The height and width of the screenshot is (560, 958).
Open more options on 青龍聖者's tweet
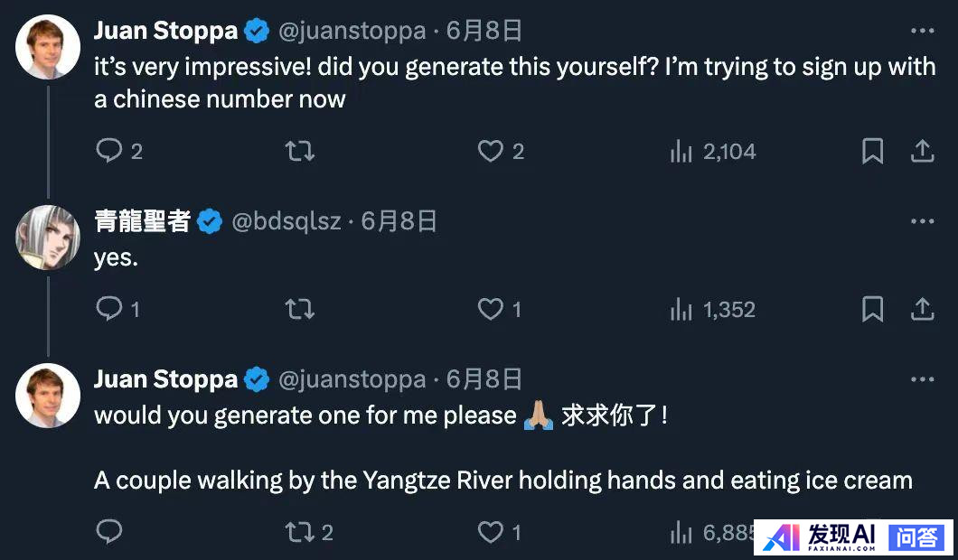[x=922, y=221]
